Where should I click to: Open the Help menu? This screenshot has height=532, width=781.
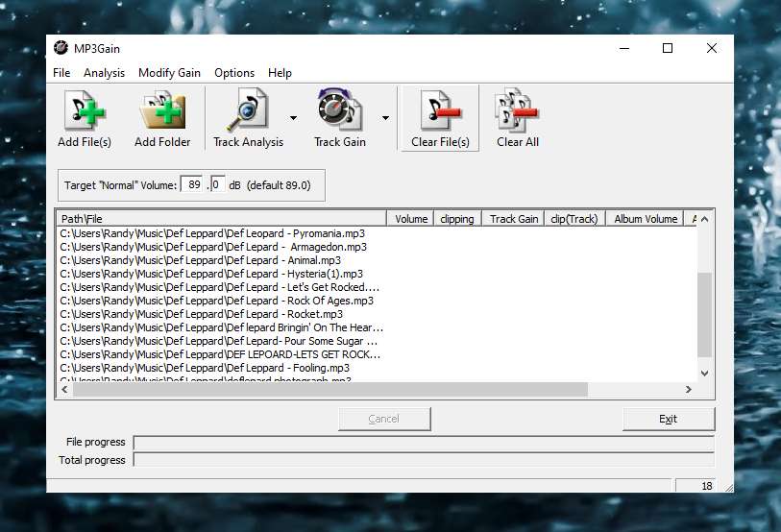click(280, 73)
